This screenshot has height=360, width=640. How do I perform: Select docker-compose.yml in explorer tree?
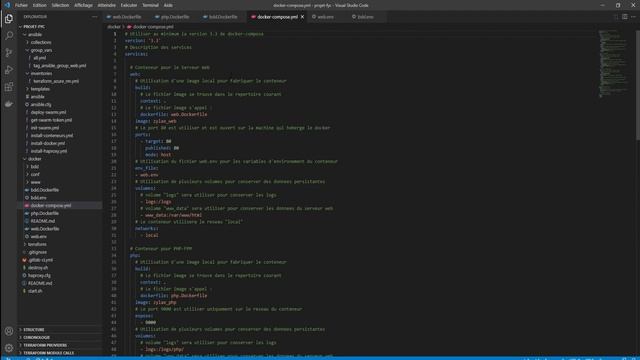pos(60,205)
